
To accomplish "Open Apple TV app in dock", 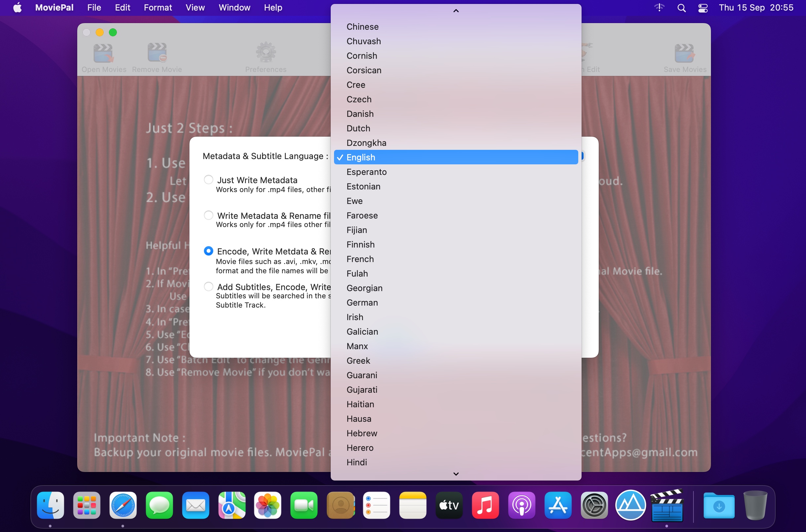I will (449, 505).
